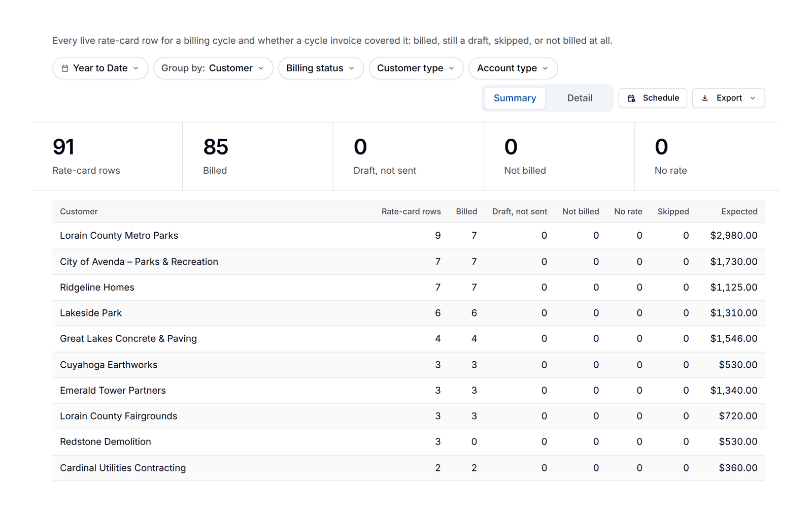
Task: Click the $360.00 expected amount
Action: (x=738, y=468)
